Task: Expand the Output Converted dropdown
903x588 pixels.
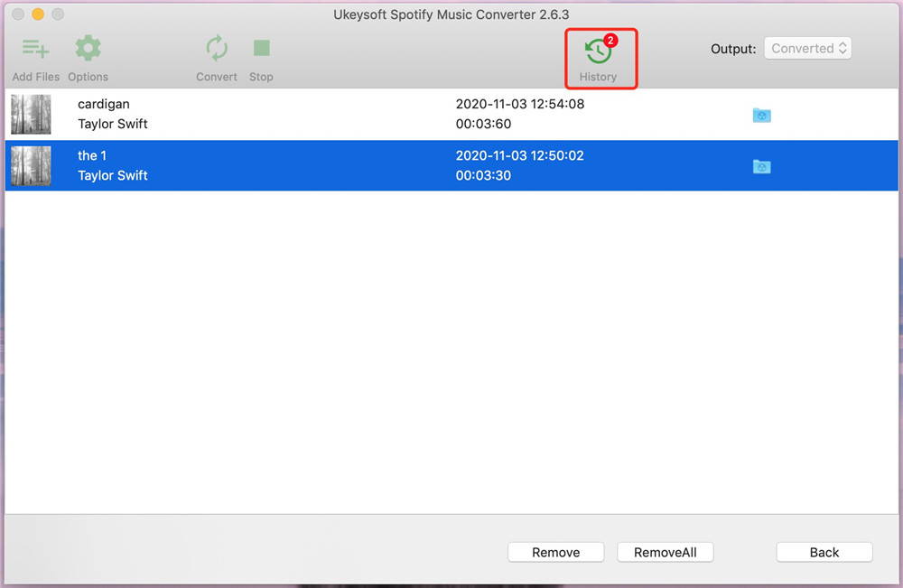Action: pyautogui.click(x=807, y=49)
